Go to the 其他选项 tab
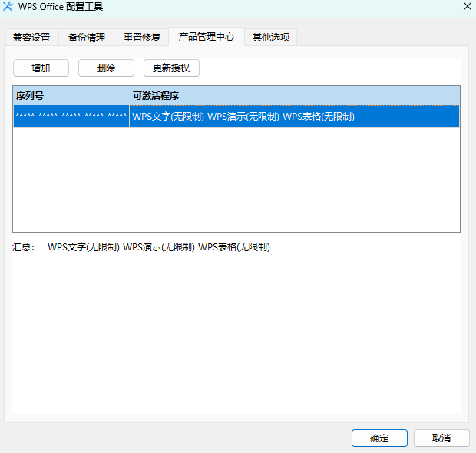 click(x=271, y=38)
